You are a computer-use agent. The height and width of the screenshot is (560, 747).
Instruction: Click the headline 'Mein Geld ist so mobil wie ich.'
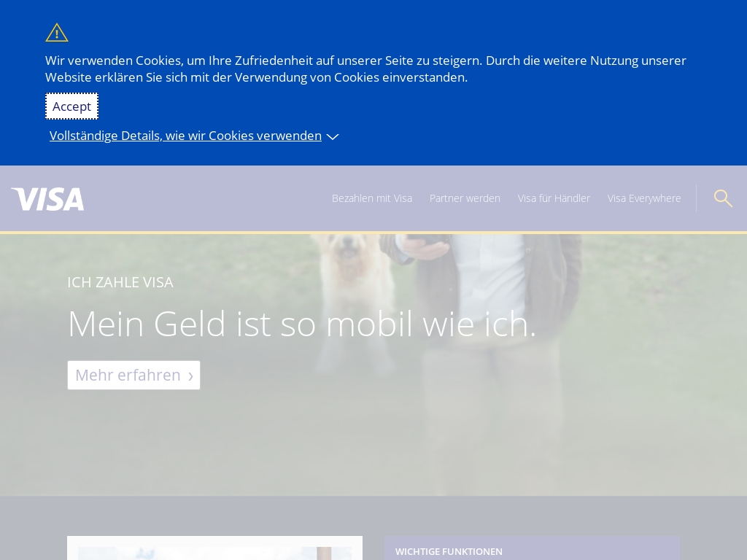point(302,324)
